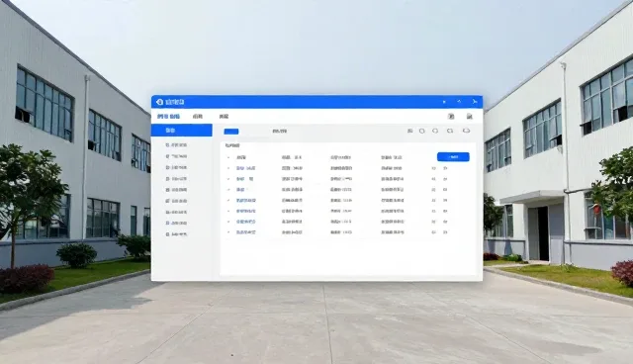Viewport: 633px width, 364px height.
Task: Select the active blue pill tab above the table
Action: click(231, 132)
